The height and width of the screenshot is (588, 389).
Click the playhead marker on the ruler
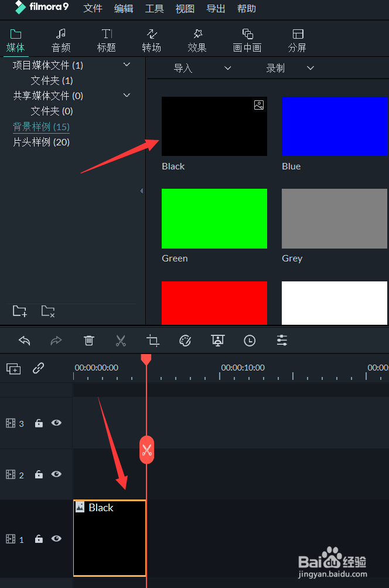coord(146,359)
